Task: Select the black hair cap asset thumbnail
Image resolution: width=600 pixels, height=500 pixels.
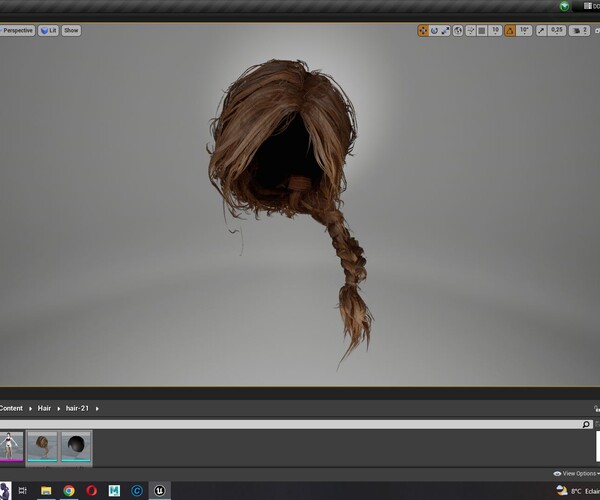Action: (x=76, y=446)
